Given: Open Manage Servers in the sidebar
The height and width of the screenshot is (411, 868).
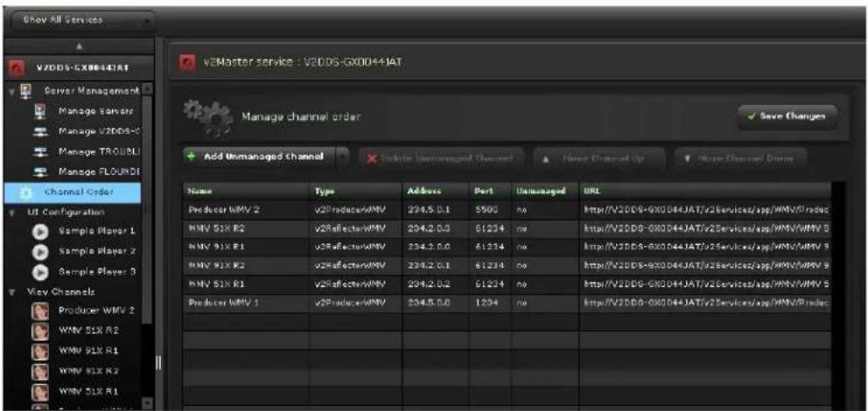Looking at the screenshot, I should point(95,111).
